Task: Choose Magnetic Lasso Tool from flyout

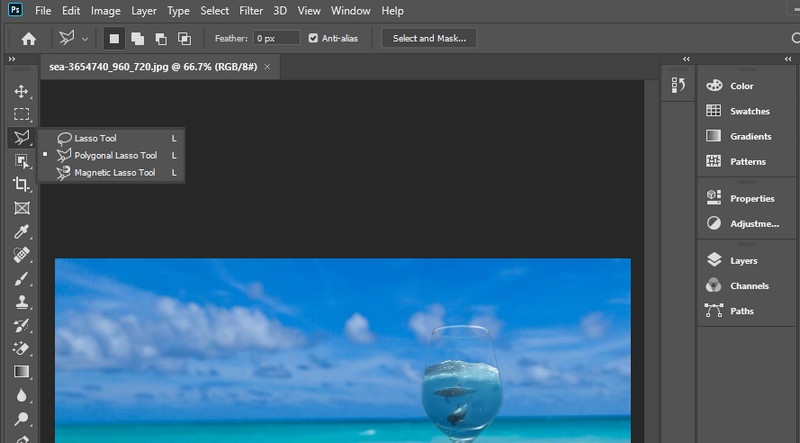Action: pos(114,173)
